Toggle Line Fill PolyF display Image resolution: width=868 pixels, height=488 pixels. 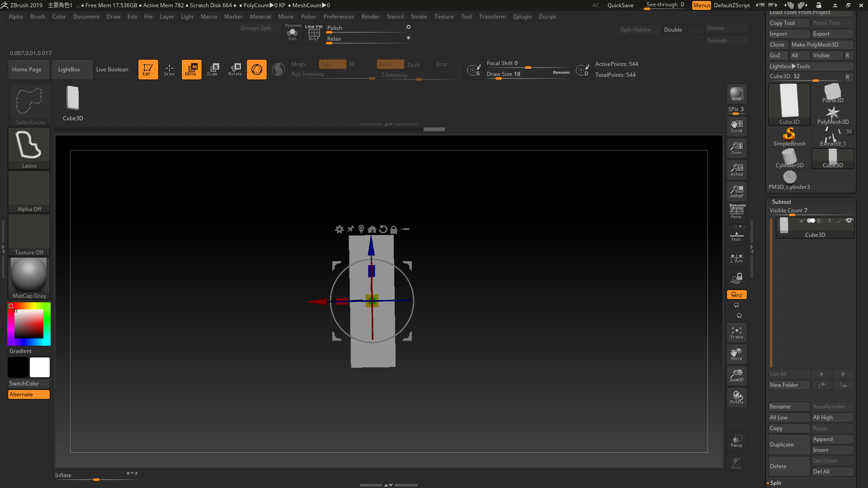314,33
